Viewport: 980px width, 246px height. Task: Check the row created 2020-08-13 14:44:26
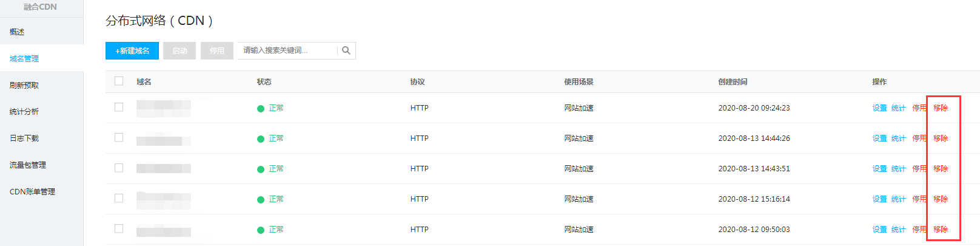pos(119,137)
